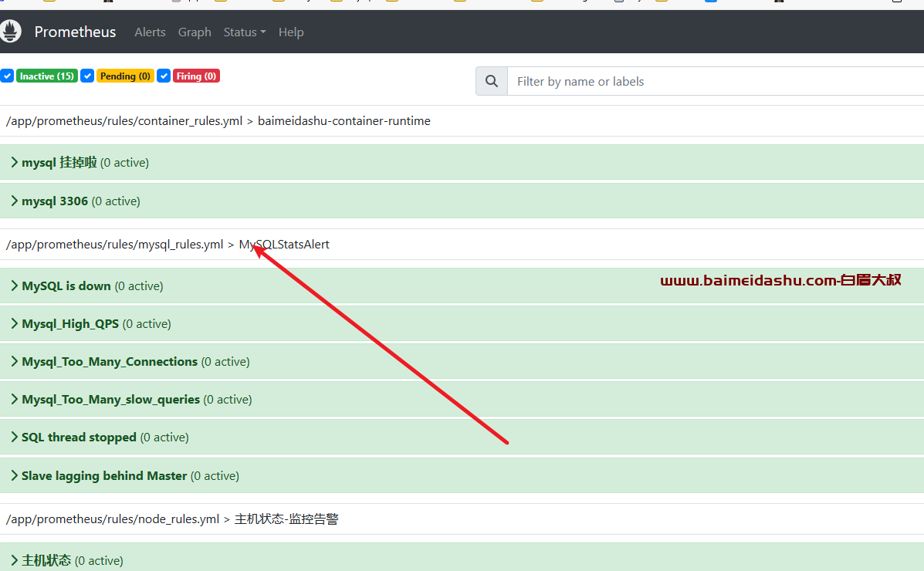Open the Help page in navbar

[x=291, y=32]
